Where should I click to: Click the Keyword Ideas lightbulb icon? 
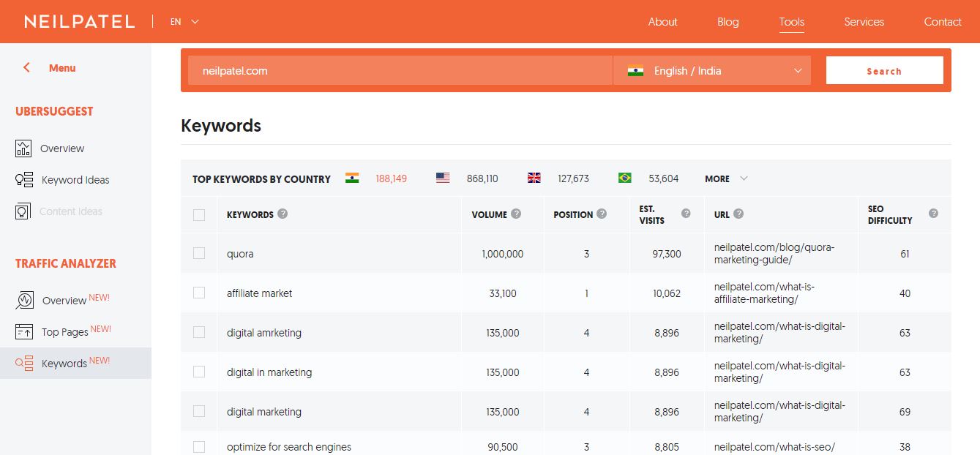coord(24,180)
